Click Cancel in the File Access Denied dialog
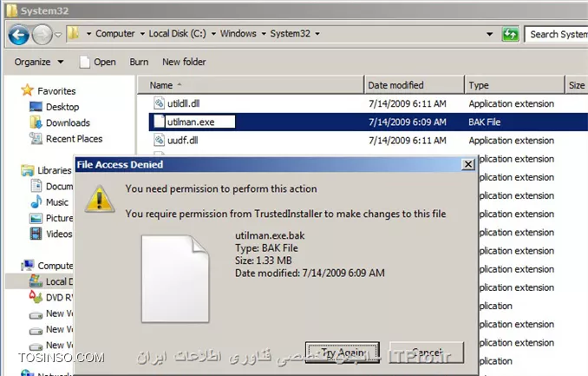Screen dimensions: 588x376 [x=427, y=353]
